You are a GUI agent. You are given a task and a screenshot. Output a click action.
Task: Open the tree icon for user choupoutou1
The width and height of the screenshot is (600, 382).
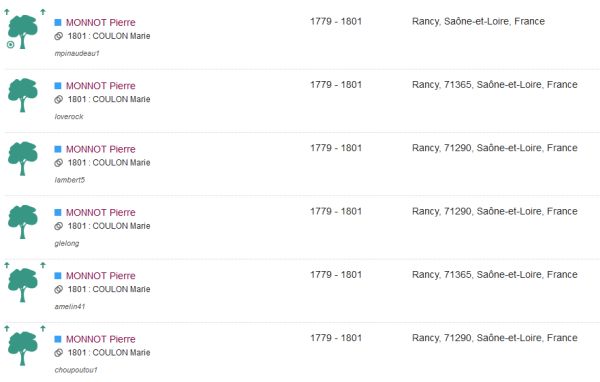(x=23, y=348)
